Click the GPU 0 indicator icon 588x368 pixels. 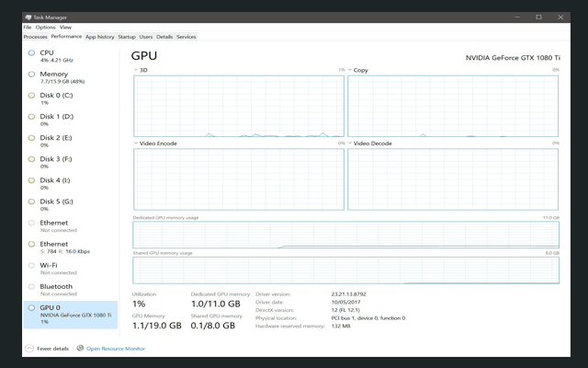(x=31, y=308)
